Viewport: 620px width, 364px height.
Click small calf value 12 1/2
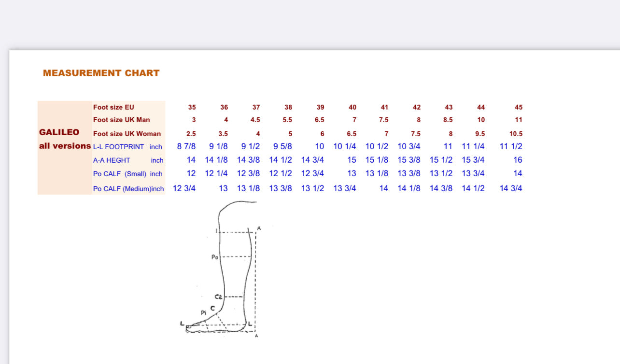281,173
